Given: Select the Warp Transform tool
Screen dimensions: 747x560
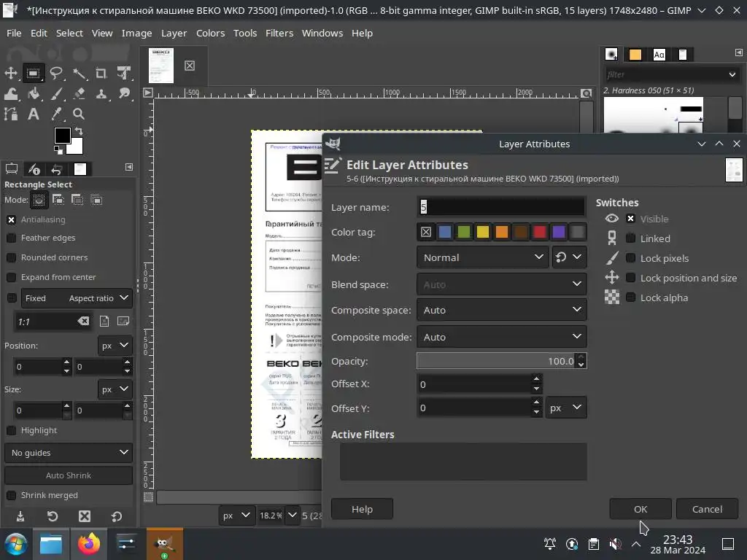Looking at the screenshot, I should 11,93.
